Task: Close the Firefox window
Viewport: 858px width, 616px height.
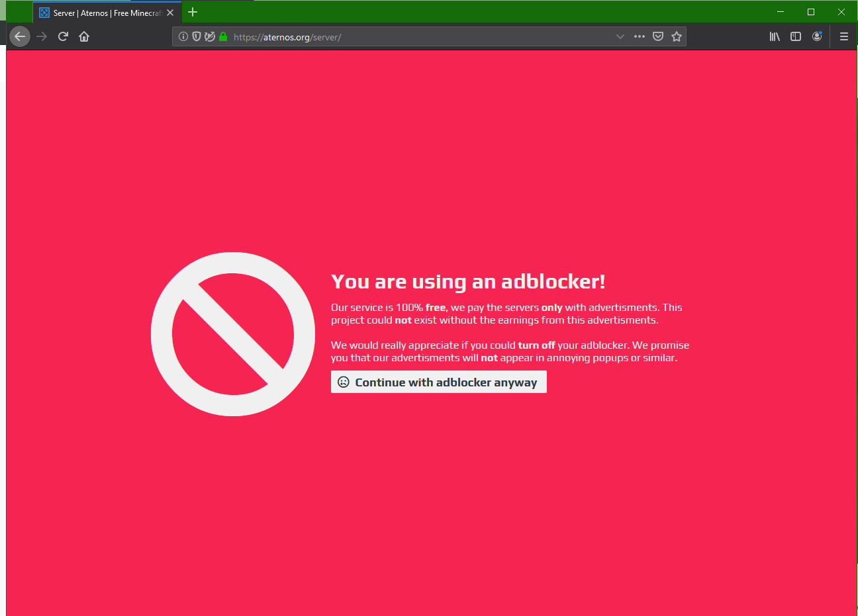Action: tap(841, 12)
